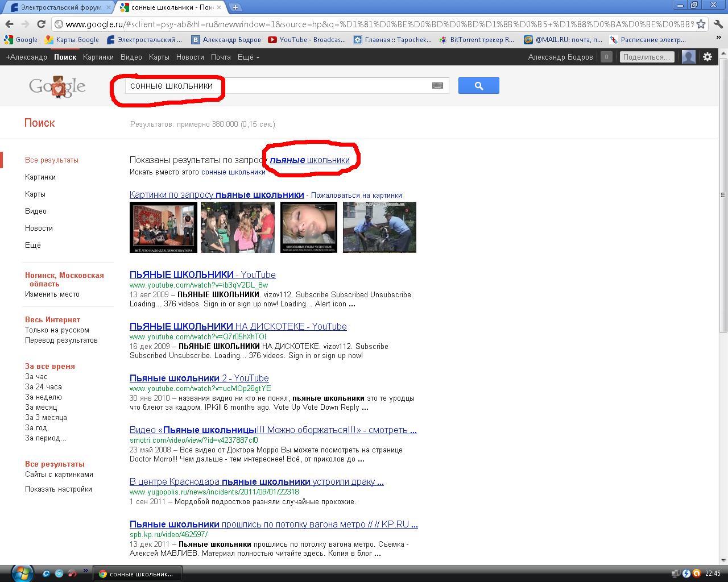Viewport: 728px width, 582px height.
Task: Open the Краснодара драку news result
Action: point(257,481)
